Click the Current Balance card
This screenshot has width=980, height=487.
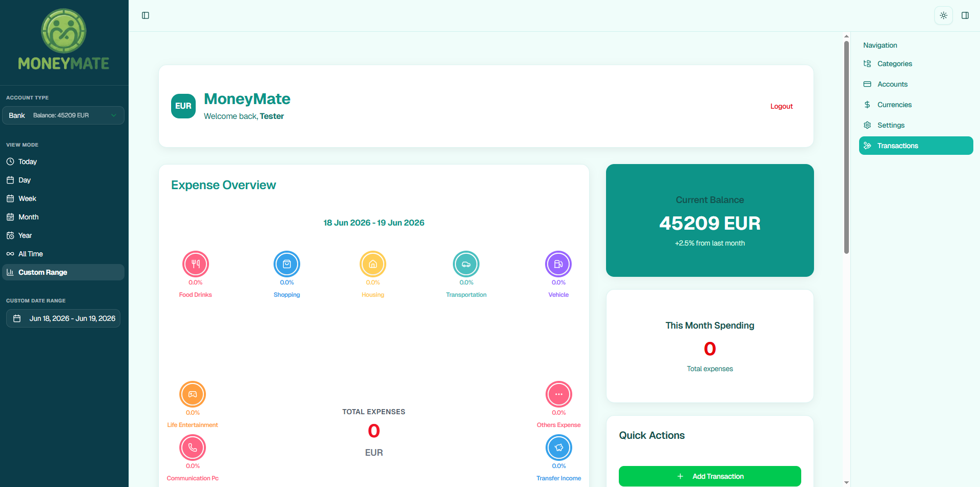(x=710, y=220)
